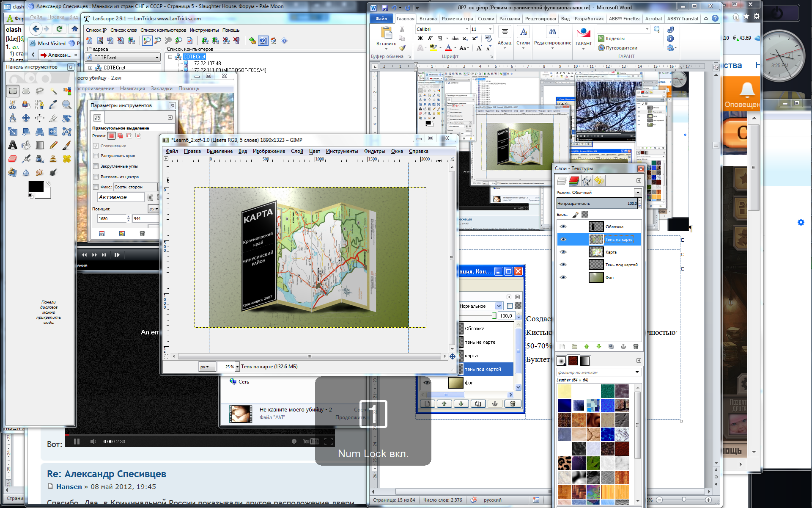812x508 pixels.
Task: Open the 25 % zoom dropdown in GIMP window
Action: (237, 367)
